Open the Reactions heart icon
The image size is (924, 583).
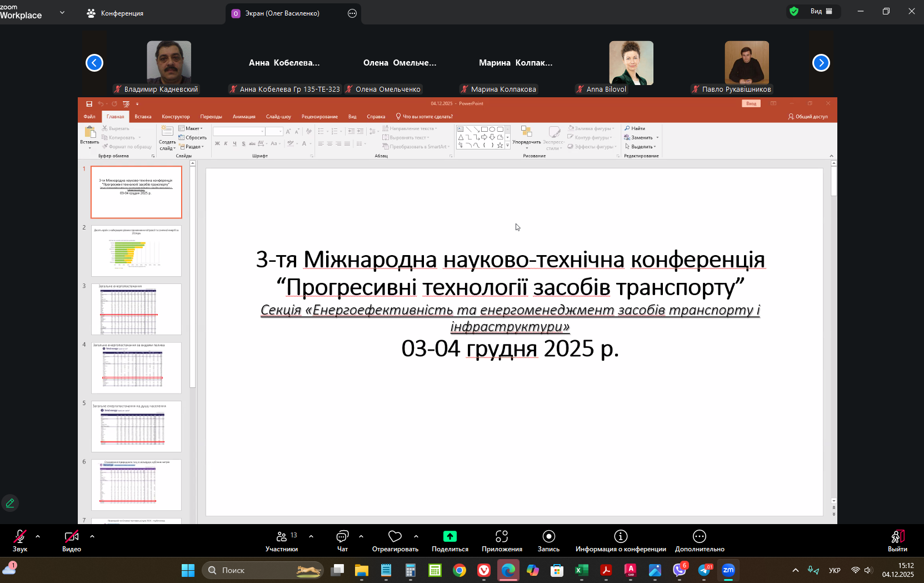click(395, 536)
